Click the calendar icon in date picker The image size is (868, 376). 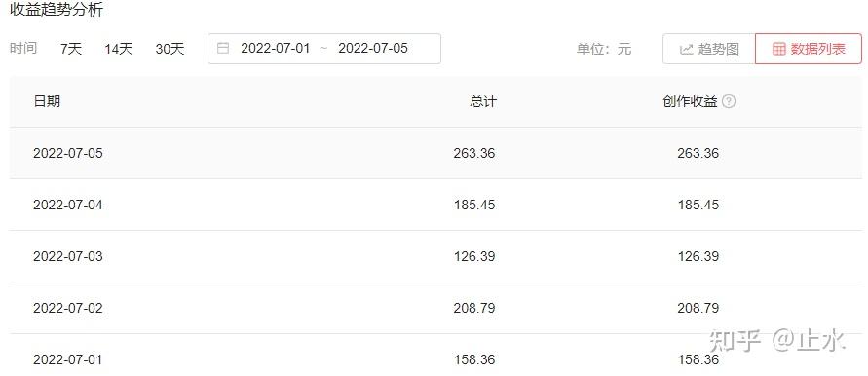coord(223,48)
